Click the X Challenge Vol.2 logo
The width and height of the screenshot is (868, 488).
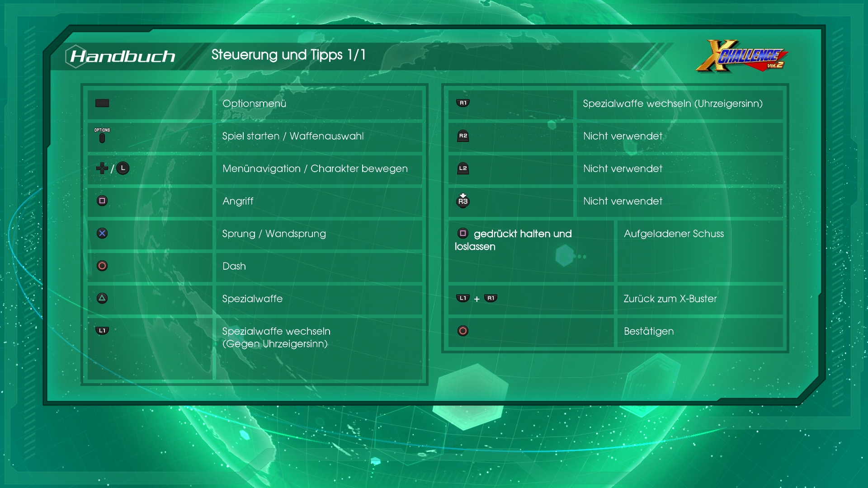click(x=741, y=56)
